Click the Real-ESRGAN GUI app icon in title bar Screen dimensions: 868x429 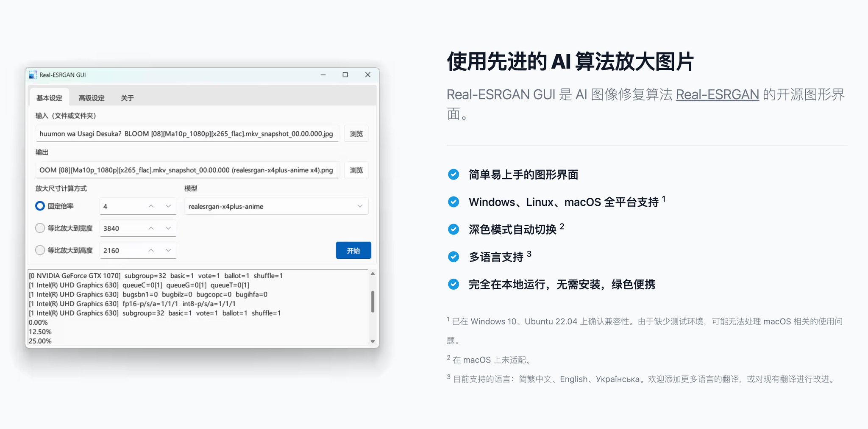tap(33, 75)
